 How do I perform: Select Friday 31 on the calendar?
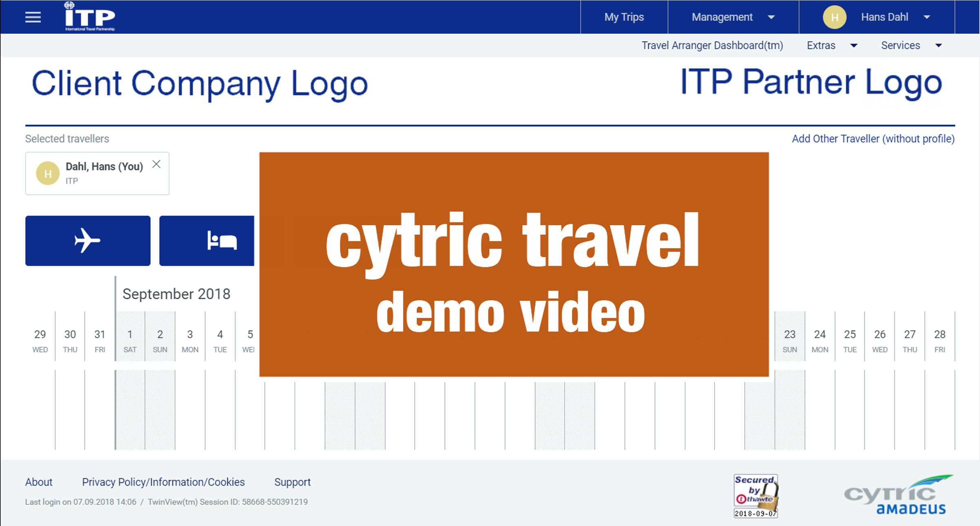100,340
